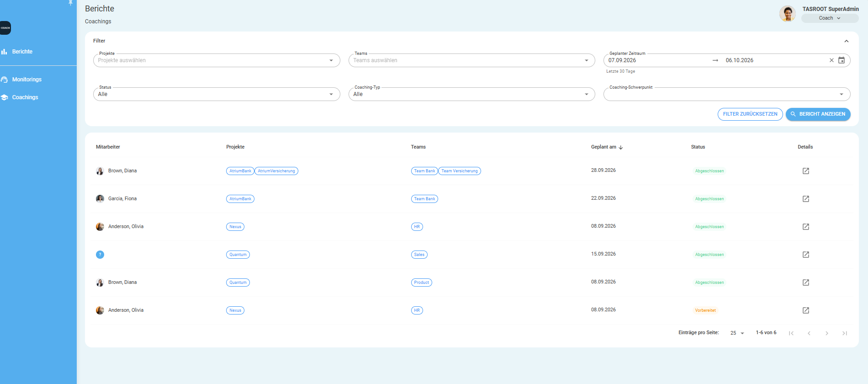Go to the previous results page
Screen dimensions: 868x384
(x=809, y=333)
